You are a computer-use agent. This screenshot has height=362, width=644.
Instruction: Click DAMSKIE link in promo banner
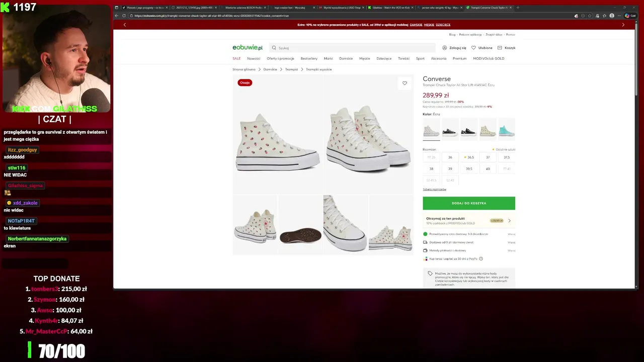click(x=416, y=25)
